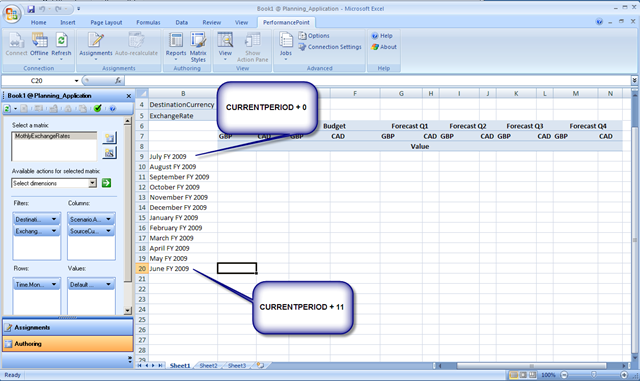Screen dimensions: 640x381
Task: Open Connection Settings
Action: tap(330, 47)
